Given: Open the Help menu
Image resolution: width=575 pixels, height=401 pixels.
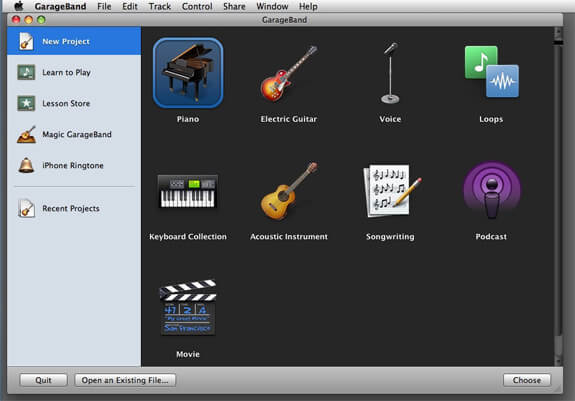Looking at the screenshot, I should [x=308, y=6].
